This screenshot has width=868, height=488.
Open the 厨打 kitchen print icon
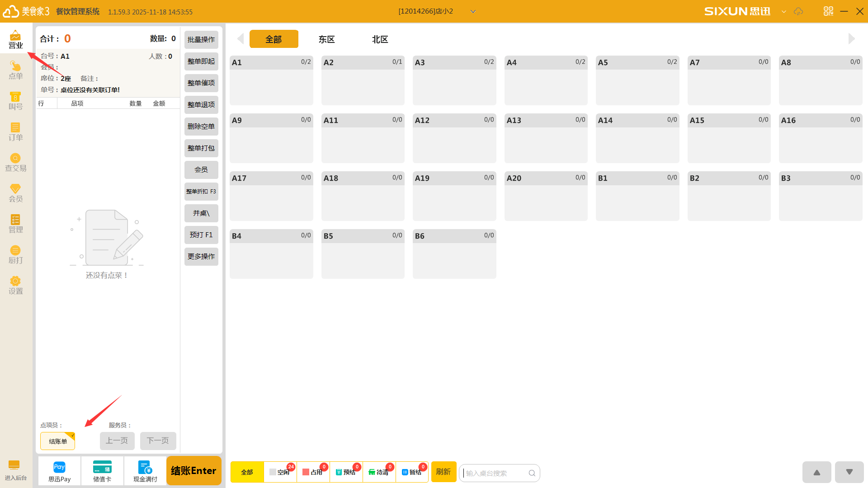coord(15,254)
